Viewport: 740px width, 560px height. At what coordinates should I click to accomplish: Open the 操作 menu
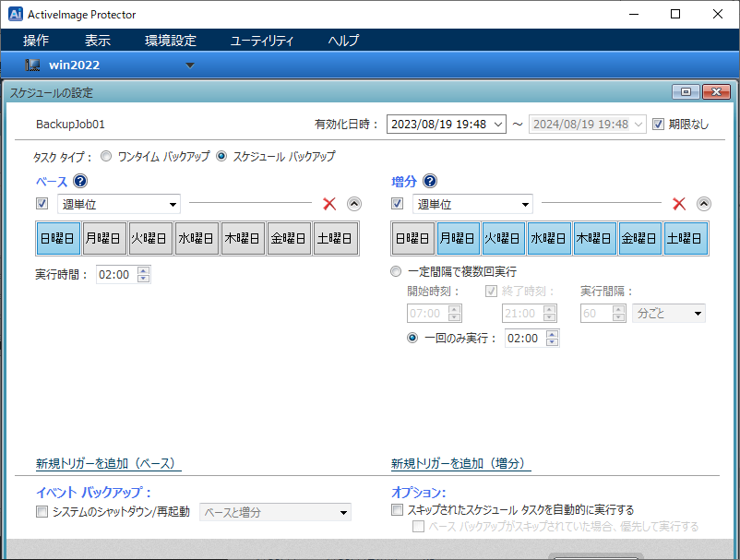click(36, 41)
